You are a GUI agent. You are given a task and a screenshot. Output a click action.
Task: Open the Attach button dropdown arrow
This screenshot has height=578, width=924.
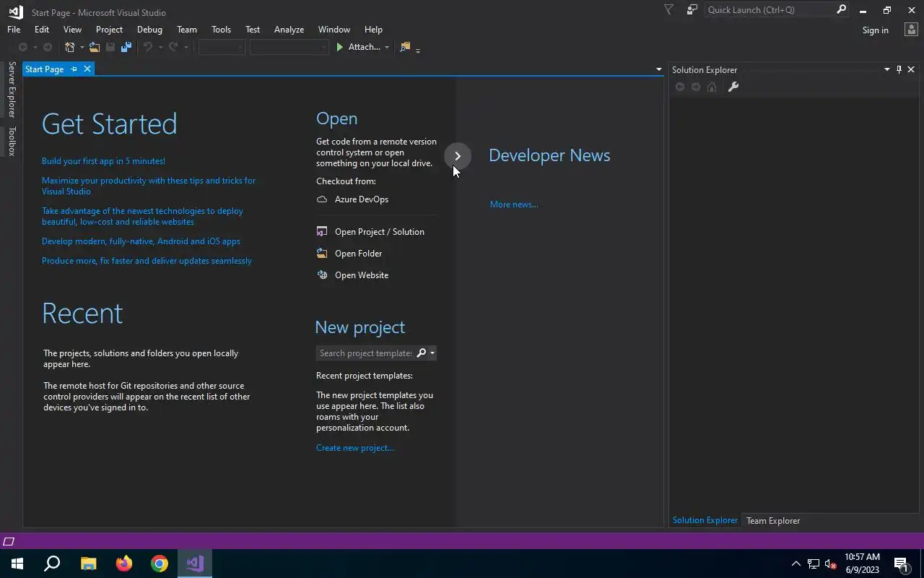pyautogui.click(x=386, y=48)
